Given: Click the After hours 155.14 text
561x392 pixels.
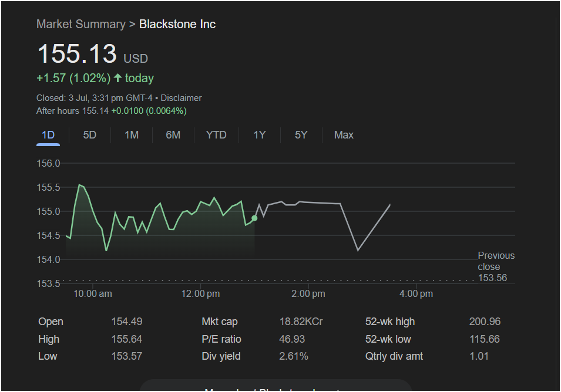Looking at the screenshot, I should pyautogui.click(x=72, y=111).
